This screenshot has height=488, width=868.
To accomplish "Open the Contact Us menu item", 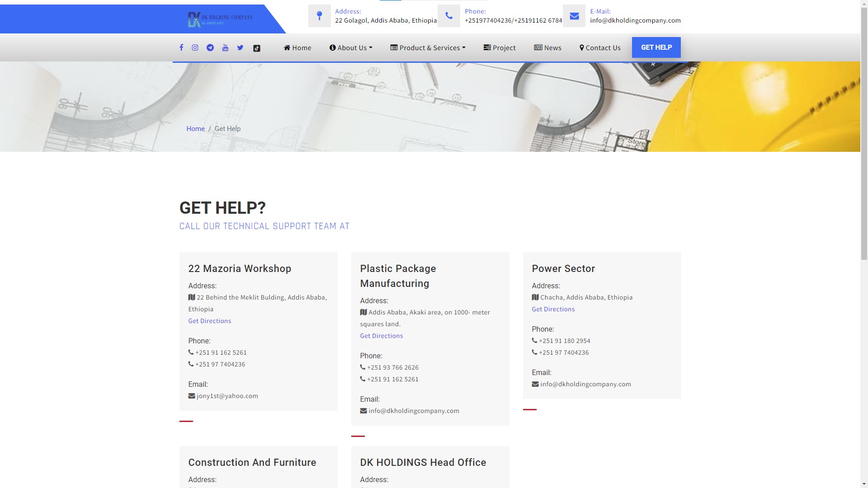I will coord(600,48).
